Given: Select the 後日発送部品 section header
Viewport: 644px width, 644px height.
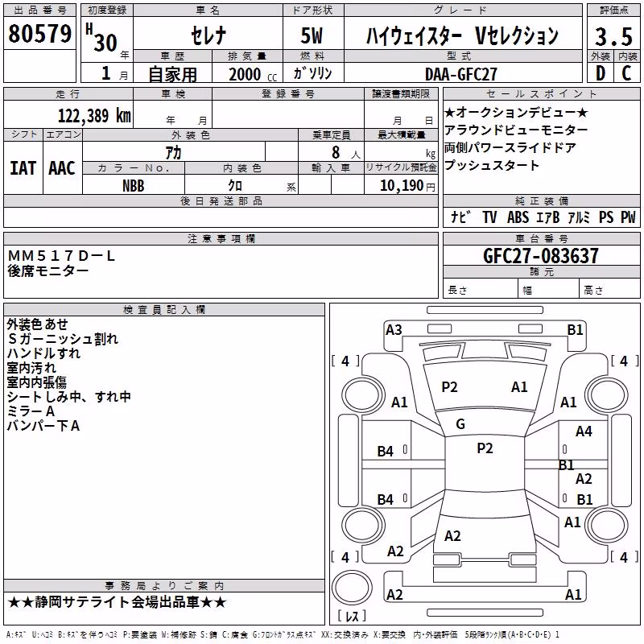Looking at the screenshot, I should (x=221, y=200).
